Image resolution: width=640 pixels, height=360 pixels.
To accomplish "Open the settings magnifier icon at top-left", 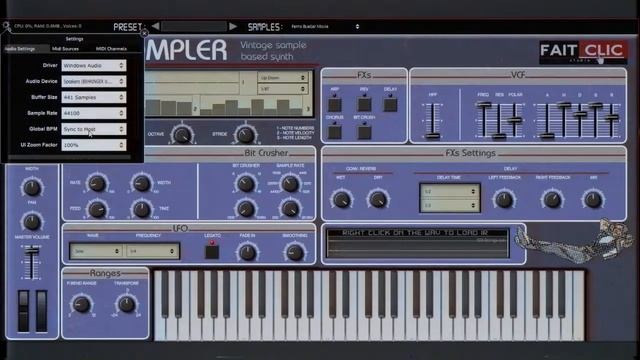I will (x=7, y=27).
